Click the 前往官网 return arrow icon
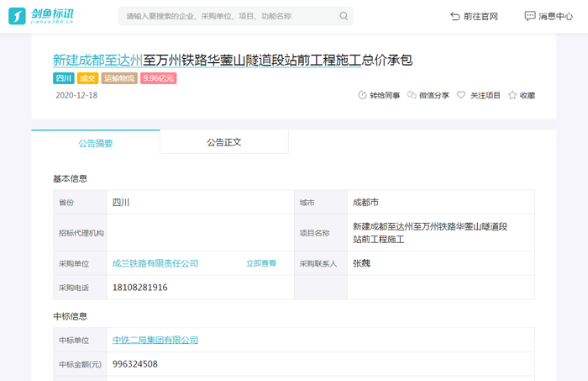This screenshot has width=588, height=381. coord(454,16)
